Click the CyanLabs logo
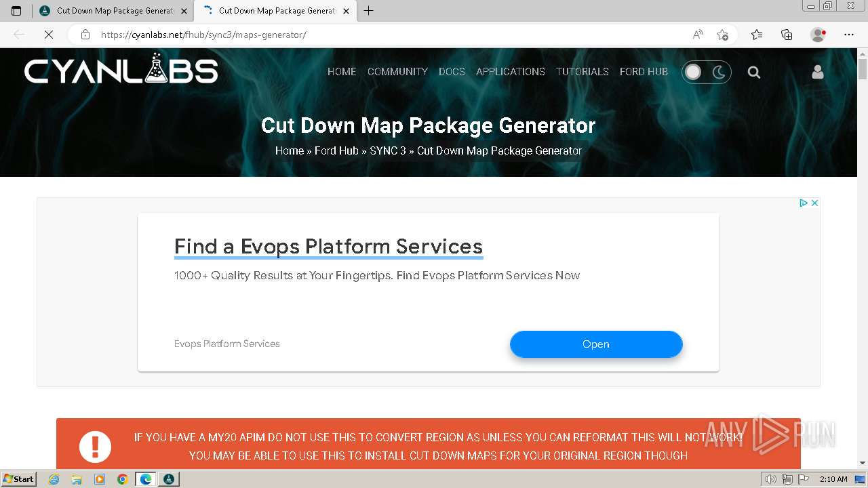Image resolution: width=868 pixels, height=488 pixels. point(121,69)
